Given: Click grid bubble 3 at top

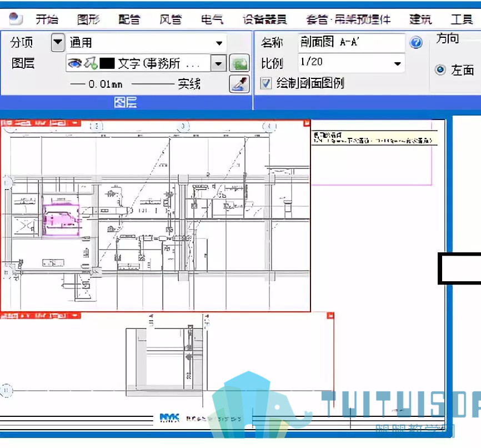Looking at the screenshot, I should pos(183,126).
